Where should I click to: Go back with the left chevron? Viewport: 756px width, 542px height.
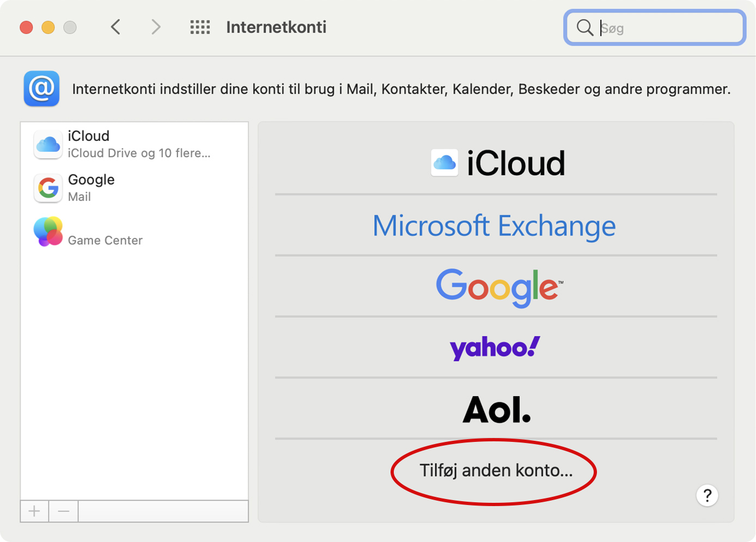coord(115,27)
